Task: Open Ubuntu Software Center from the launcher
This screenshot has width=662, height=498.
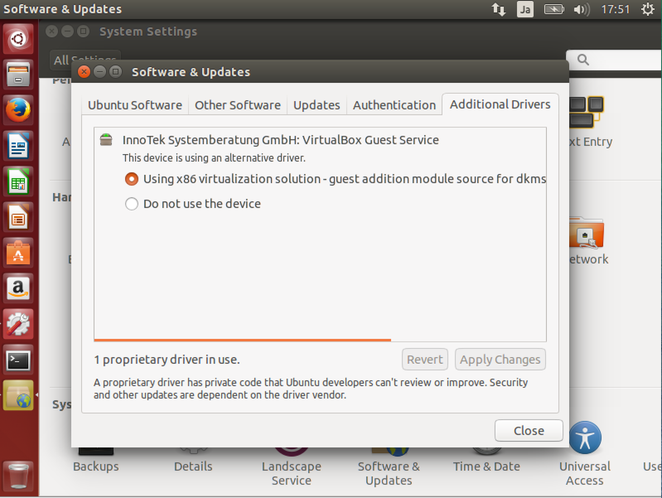Action: tap(18, 253)
